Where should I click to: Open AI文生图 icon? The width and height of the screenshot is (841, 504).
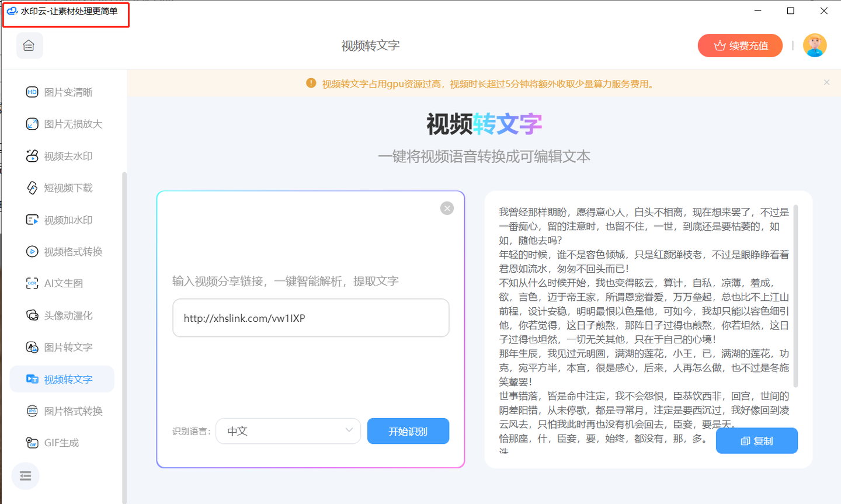[32, 283]
